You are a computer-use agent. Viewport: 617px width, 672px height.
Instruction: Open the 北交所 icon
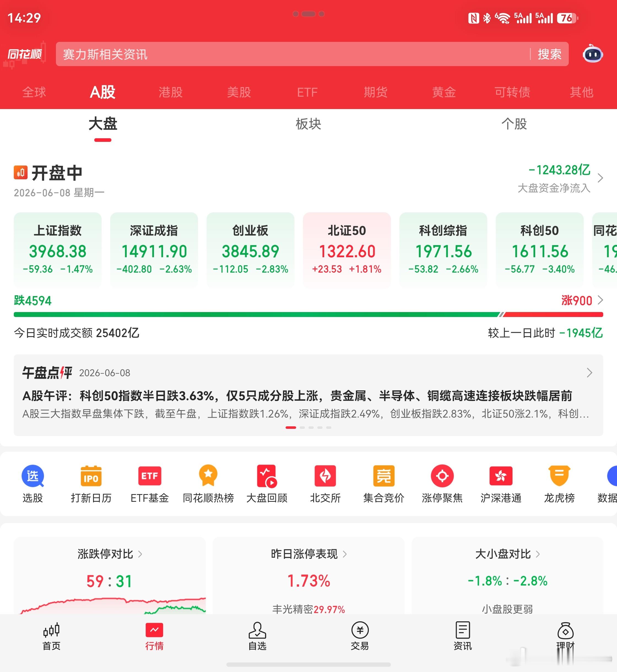click(x=325, y=476)
